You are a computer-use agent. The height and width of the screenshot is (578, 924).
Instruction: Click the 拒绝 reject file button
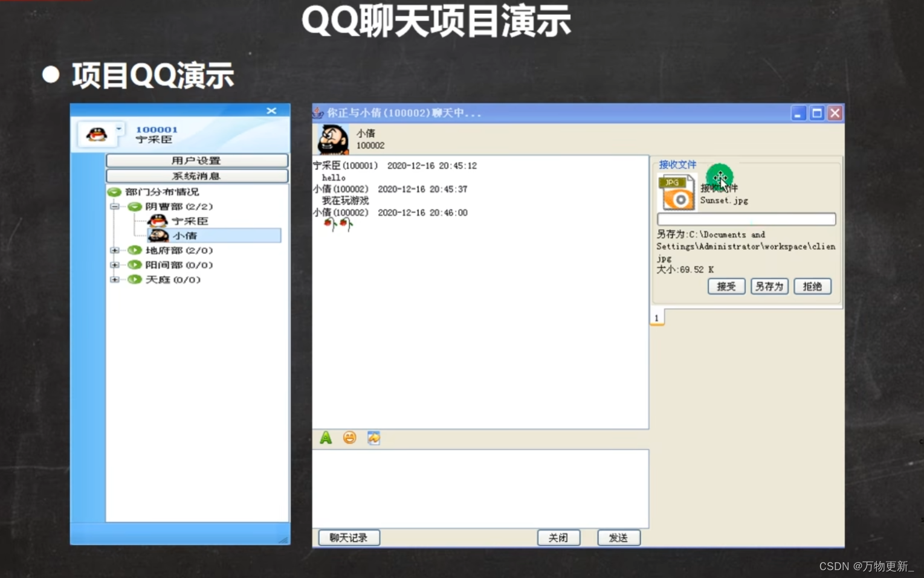click(x=812, y=286)
